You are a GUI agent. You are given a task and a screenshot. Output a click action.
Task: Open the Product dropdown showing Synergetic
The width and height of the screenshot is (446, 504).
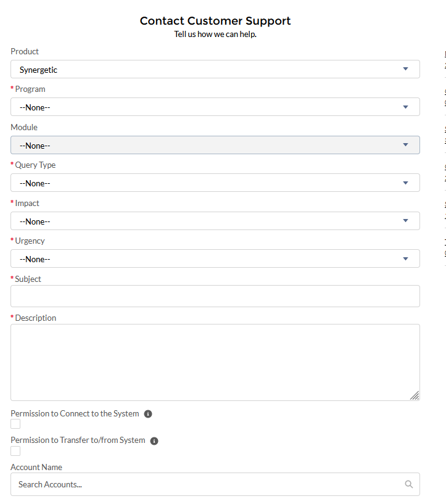tap(215, 68)
